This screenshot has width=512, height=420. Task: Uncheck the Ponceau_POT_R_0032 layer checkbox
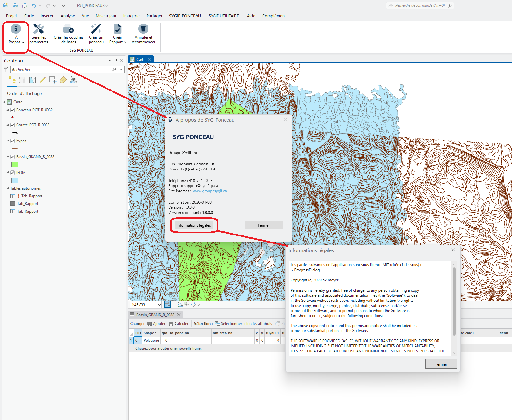pyautogui.click(x=12, y=110)
